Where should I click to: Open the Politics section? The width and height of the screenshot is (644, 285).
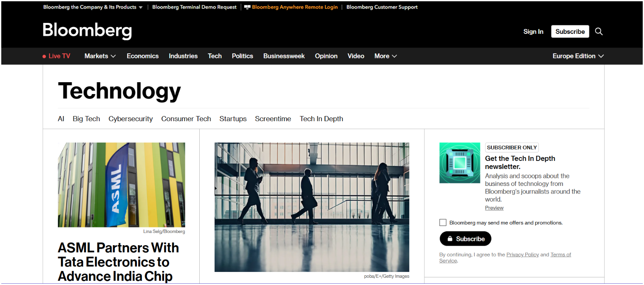click(243, 56)
